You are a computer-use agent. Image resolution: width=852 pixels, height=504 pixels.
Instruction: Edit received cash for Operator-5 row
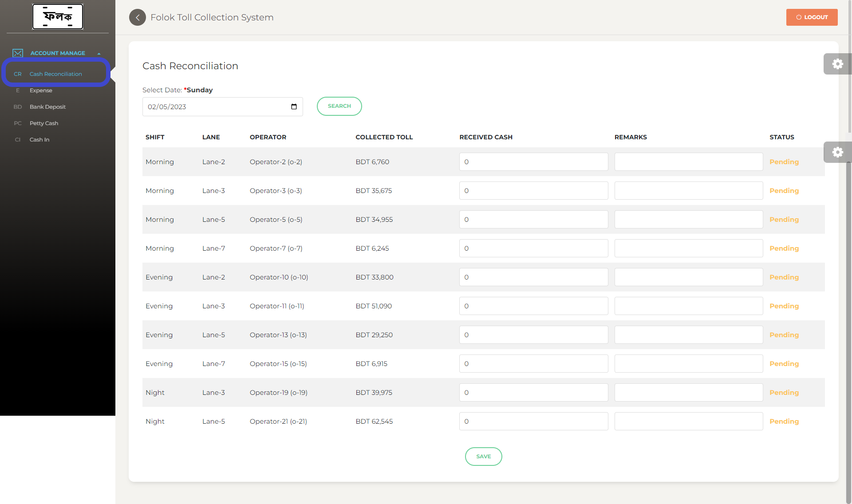(533, 220)
